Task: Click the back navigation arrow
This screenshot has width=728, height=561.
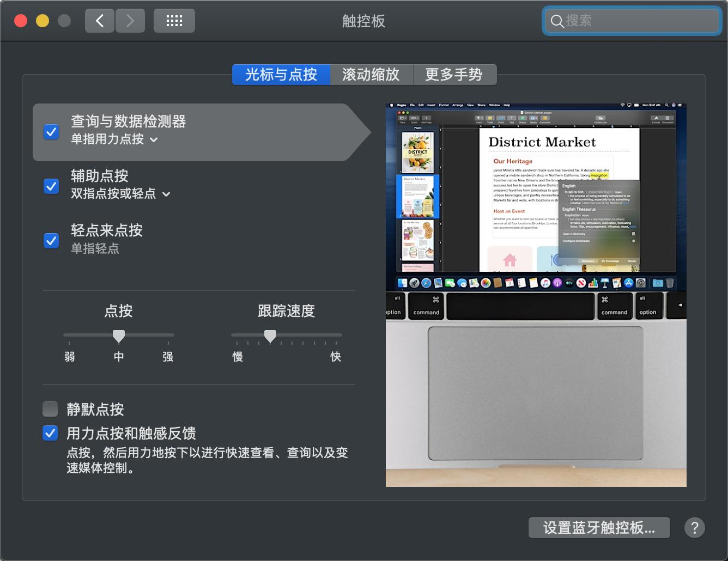Action: point(100,20)
